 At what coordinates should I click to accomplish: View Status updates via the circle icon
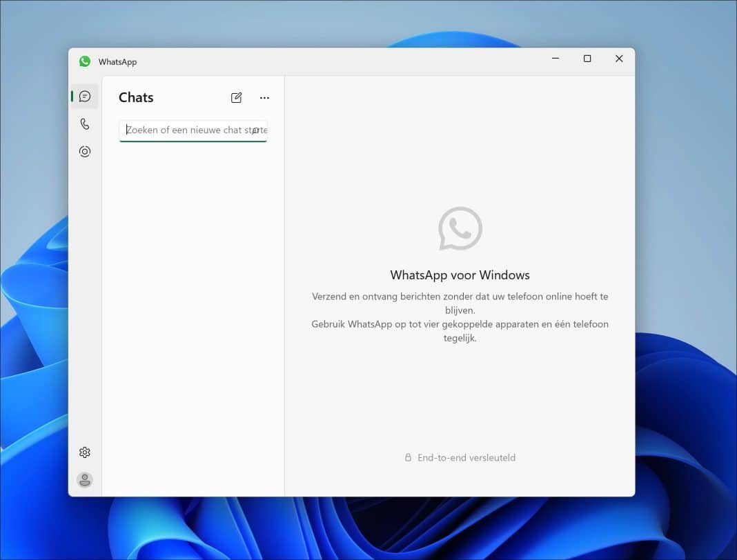tap(84, 151)
